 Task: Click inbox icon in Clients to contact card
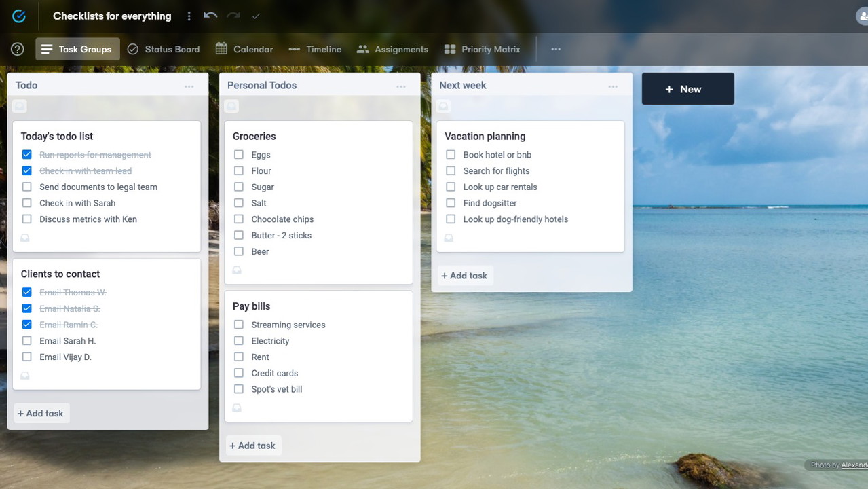25,376
